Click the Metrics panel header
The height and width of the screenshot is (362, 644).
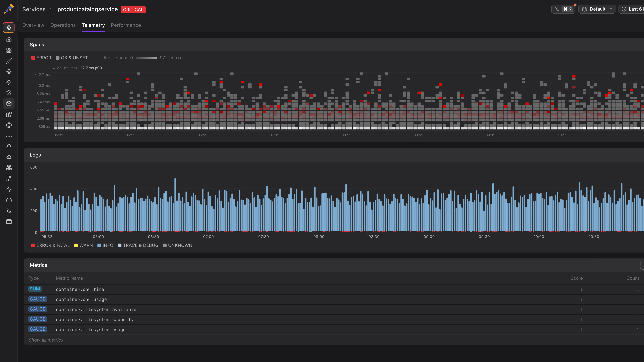pos(334,265)
